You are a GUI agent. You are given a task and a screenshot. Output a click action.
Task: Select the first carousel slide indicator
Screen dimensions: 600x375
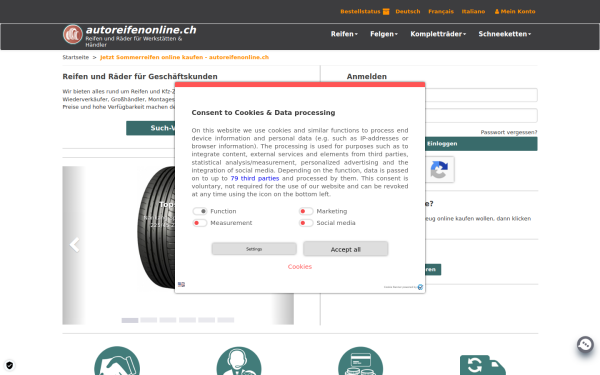pyautogui.click(x=130, y=320)
